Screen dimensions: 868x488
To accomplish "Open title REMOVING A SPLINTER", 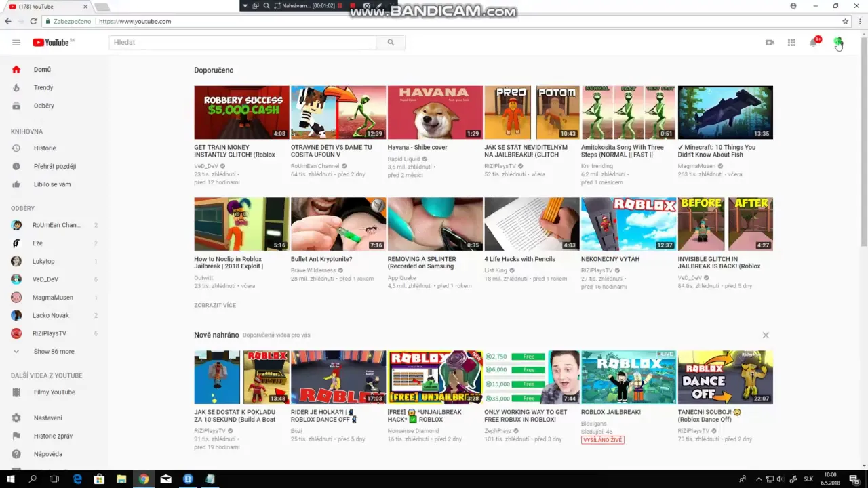I will 422,263.
